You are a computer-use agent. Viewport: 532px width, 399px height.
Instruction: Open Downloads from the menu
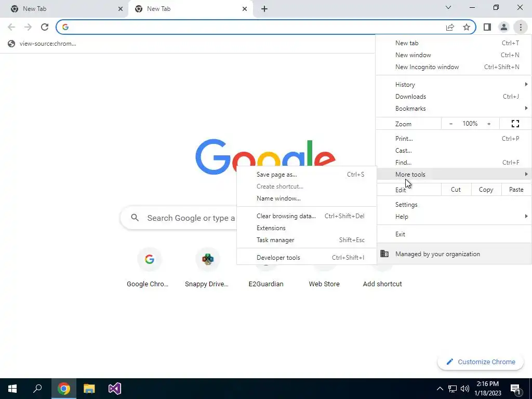[454, 96]
